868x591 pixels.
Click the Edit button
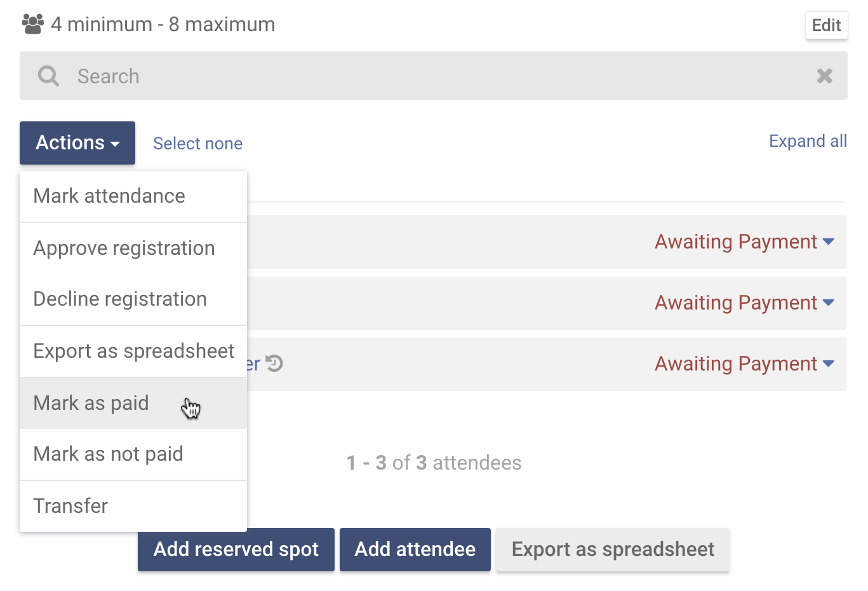point(826,25)
